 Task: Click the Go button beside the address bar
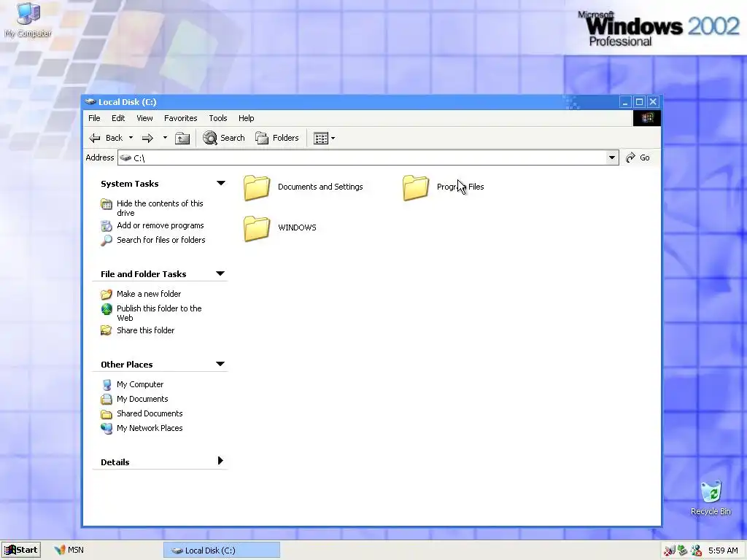point(638,157)
